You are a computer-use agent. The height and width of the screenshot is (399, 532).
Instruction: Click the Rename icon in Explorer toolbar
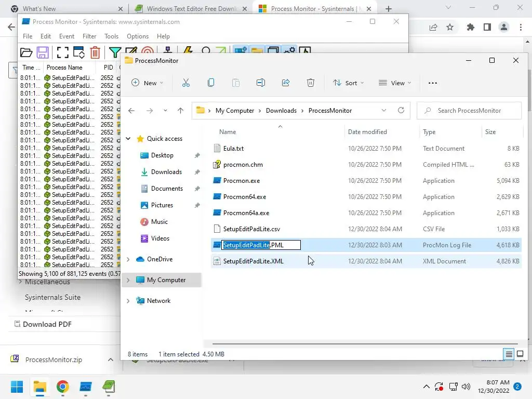(x=261, y=83)
